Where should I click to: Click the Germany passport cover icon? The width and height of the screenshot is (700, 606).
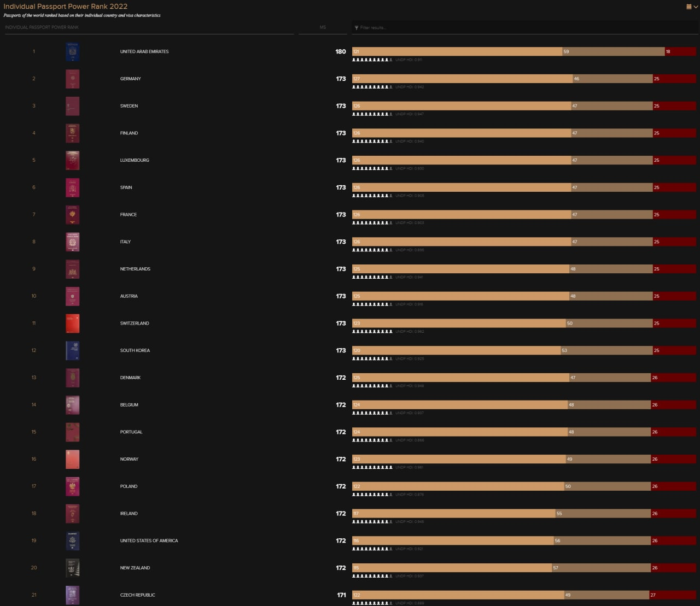pos(72,79)
